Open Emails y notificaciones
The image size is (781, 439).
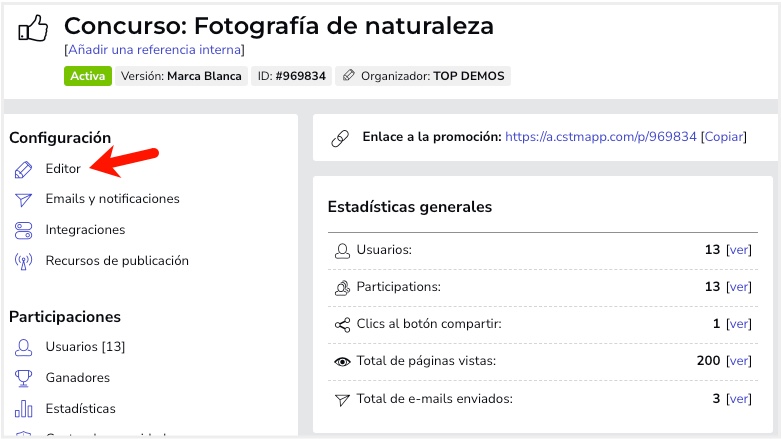(x=113, y=198)
